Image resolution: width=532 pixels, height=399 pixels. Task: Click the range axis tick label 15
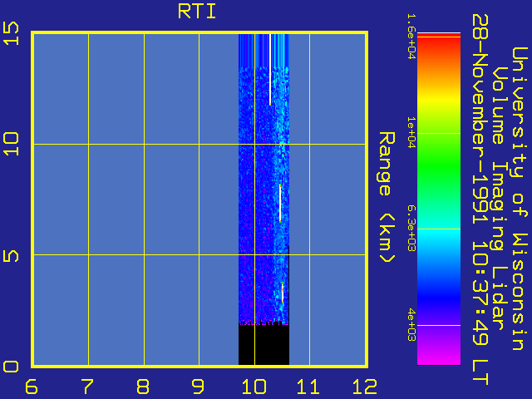[11, 33]
